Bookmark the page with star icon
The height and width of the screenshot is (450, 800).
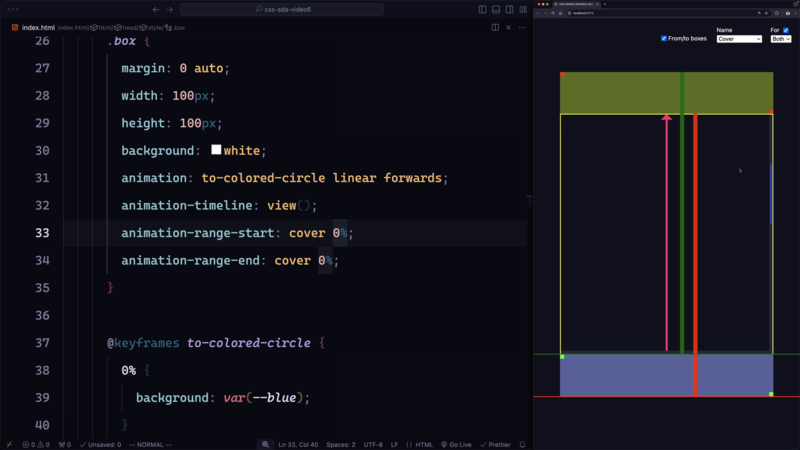(766, 13)
